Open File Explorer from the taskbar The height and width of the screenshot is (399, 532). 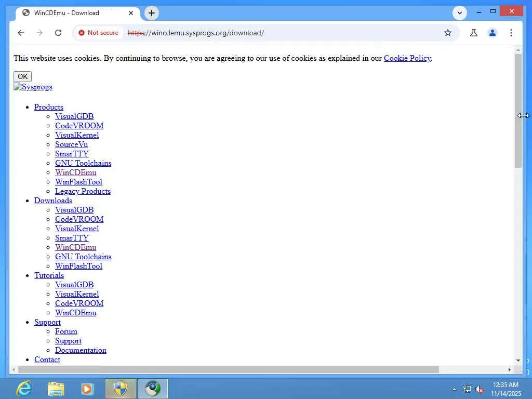click(56, 389)
